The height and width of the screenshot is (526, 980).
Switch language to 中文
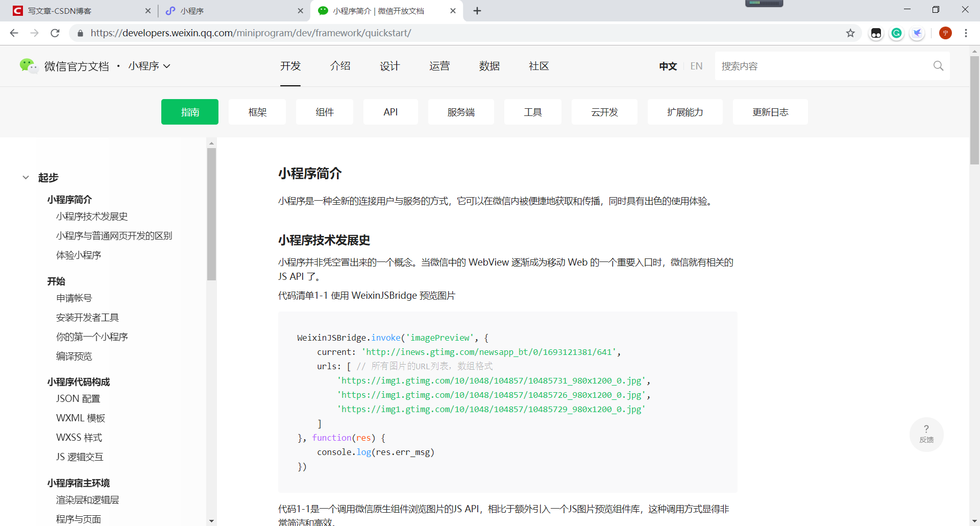668,66
